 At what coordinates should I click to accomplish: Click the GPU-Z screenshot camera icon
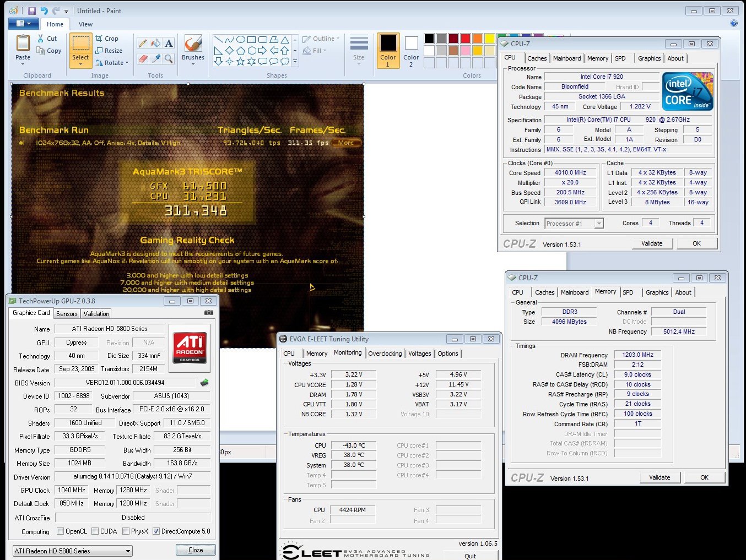point(209,313)
